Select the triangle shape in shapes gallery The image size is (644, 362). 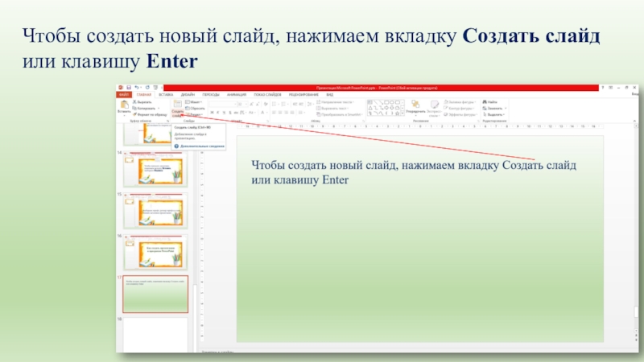(370, 108)
